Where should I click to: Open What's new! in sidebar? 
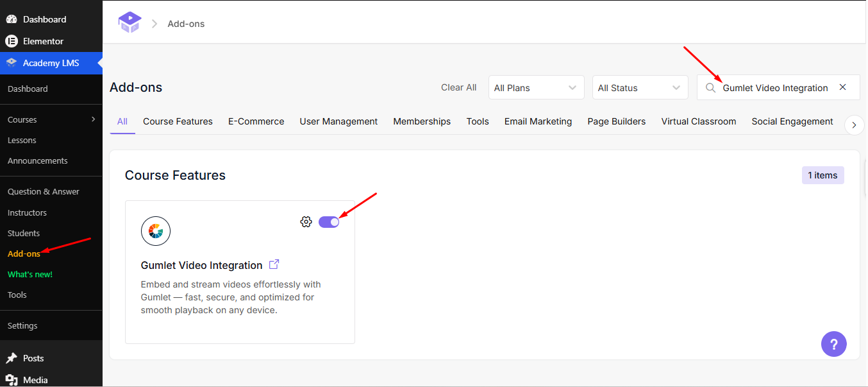tap(30, 274)
